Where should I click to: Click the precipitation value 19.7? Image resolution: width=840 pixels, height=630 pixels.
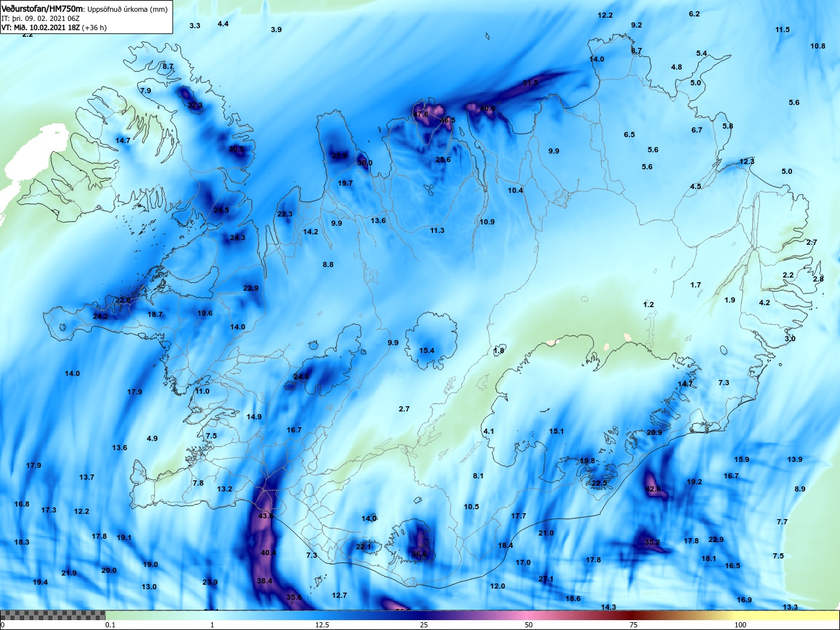pyautogui.click(x=345, y=183)
